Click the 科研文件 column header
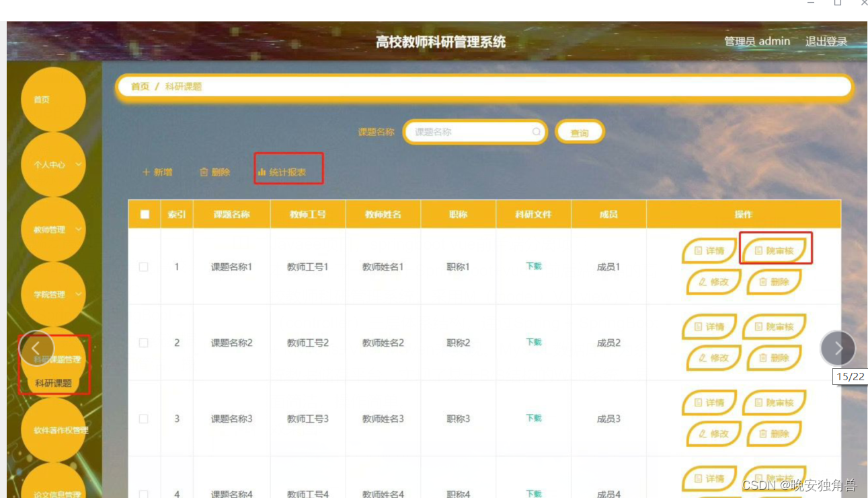868x498 pixels. [534, 215]
